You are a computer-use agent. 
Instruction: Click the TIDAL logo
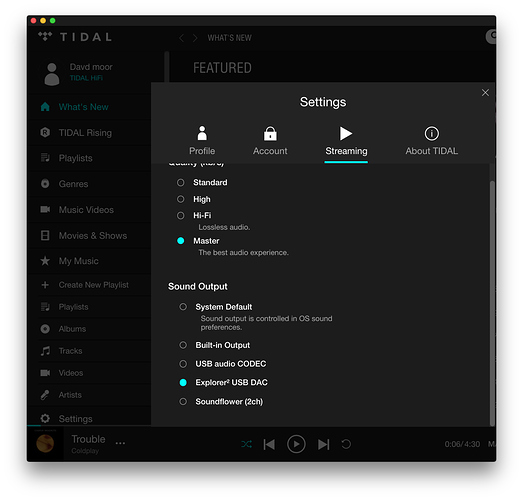pyautogui.click(x=75, y=37)
